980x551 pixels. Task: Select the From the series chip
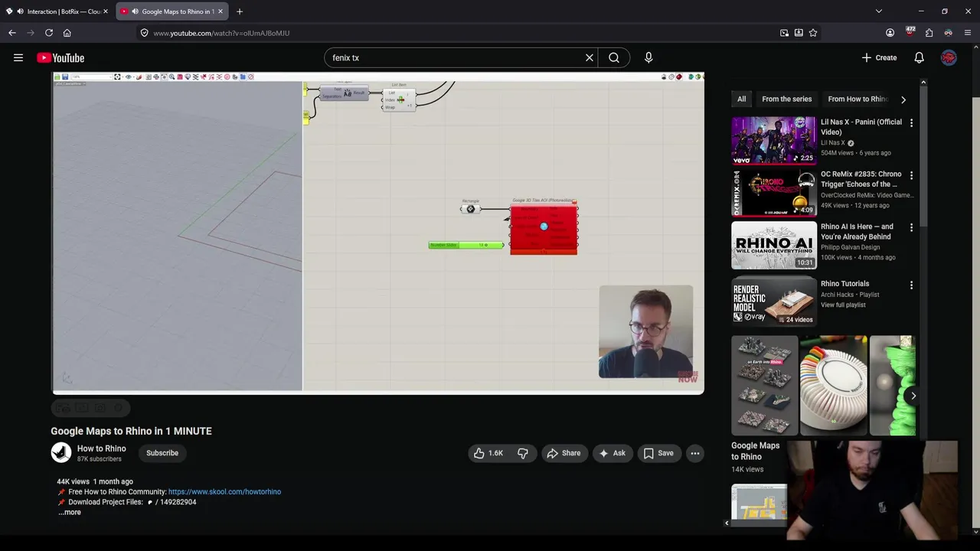tap(786, 99)
